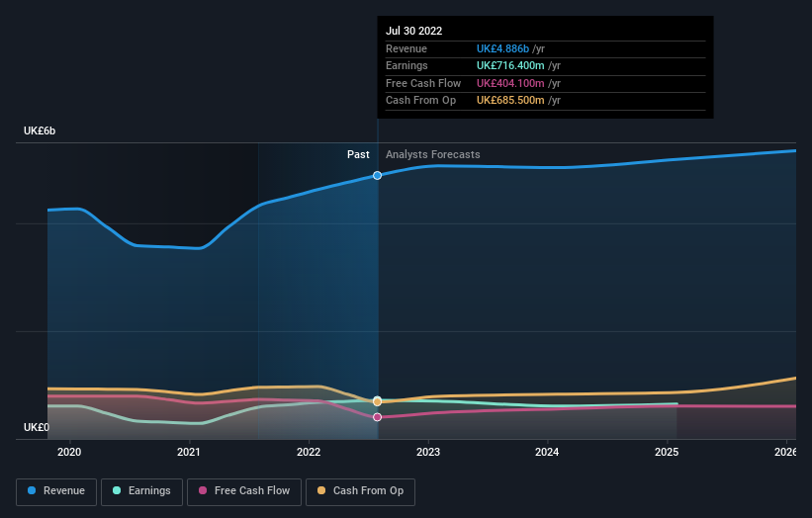Viewport: 812px width, 518px height.
Task: Click the UK£685.500m cash from op value
Action: coord(510,101)
